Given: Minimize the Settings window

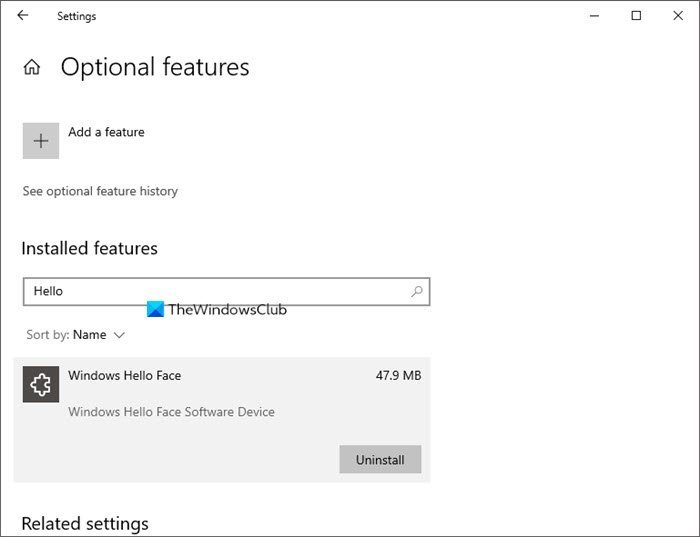Looking at the screenshot, I should [594, 16].
